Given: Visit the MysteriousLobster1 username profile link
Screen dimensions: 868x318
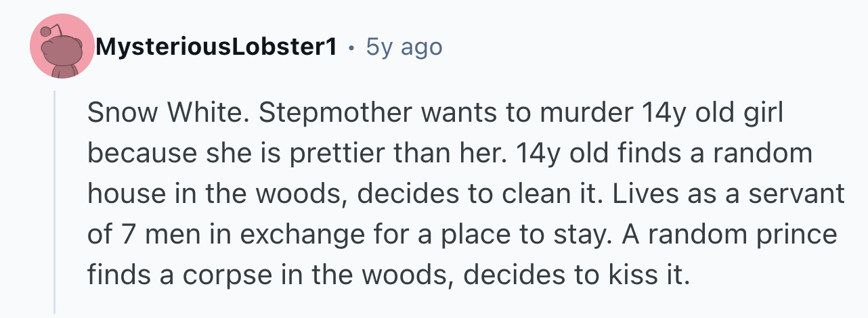Looking at the screenshot, I should 217,47.
